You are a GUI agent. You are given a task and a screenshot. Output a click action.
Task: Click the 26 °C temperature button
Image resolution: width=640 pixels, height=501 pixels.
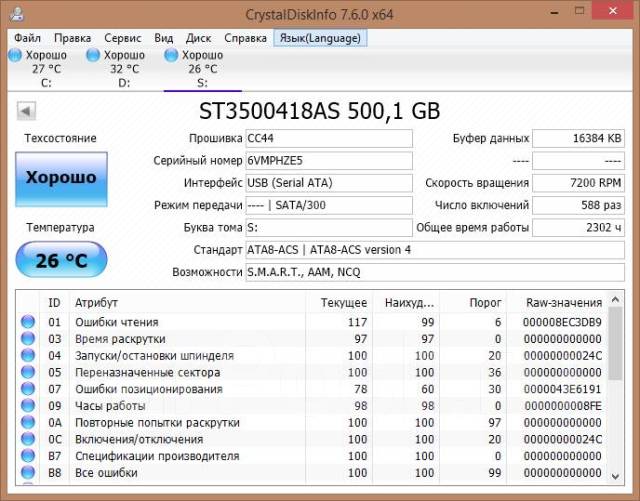coord(62,260)
